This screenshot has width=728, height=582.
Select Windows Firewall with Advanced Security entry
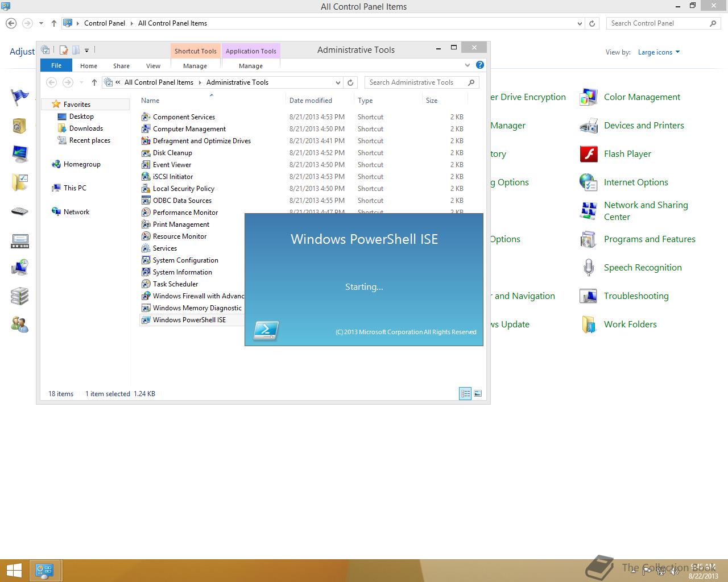193,296
